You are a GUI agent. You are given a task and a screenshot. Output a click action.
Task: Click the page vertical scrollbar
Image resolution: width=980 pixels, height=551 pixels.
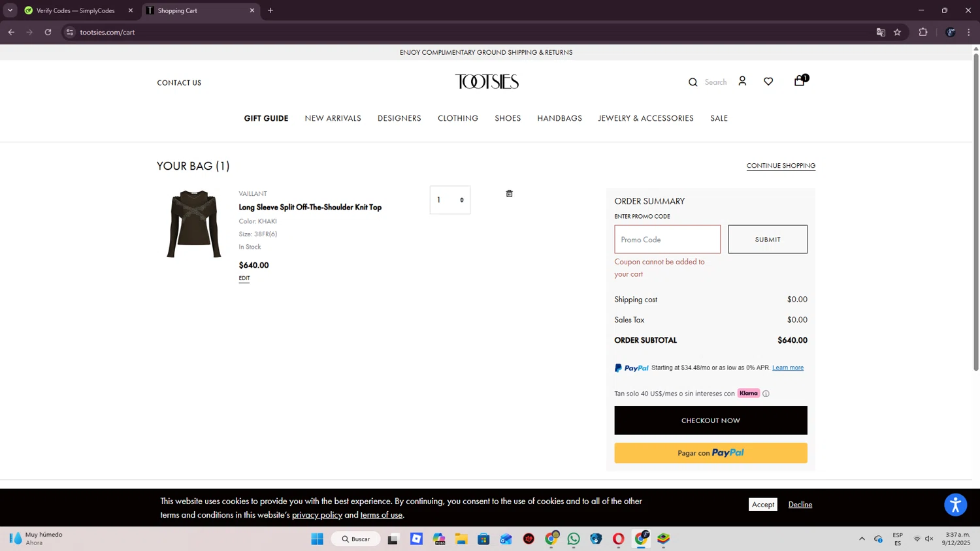pos(976,212)
